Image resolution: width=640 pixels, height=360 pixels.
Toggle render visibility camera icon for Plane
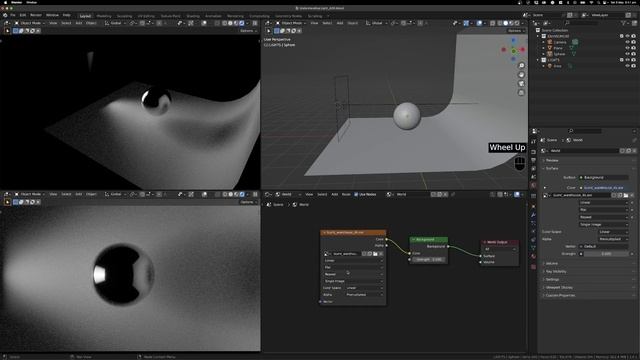point(633,48)
